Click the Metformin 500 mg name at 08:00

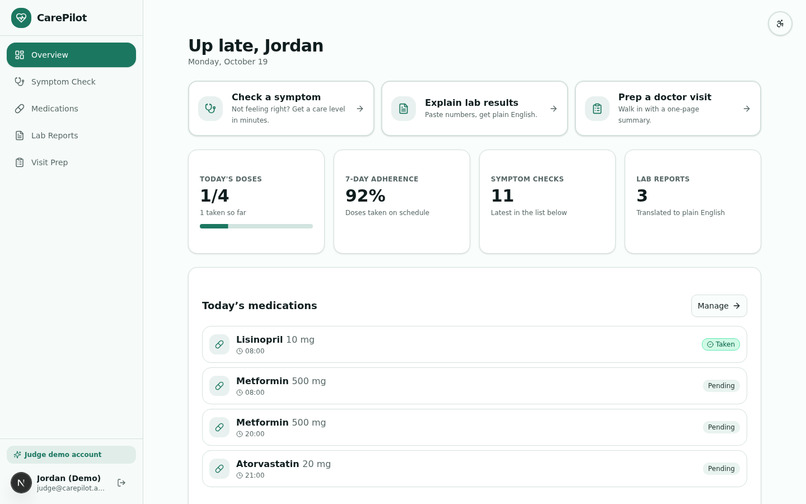click(x=281, y=381)
